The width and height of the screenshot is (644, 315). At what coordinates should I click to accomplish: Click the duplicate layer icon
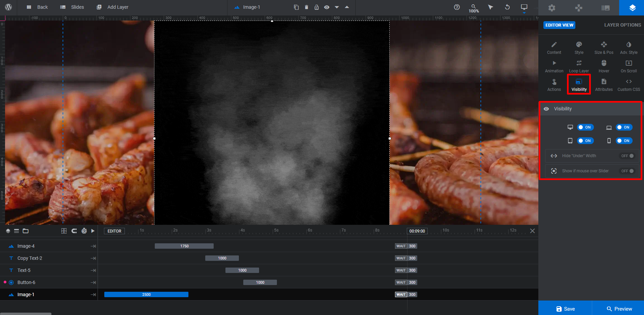(x=296, y=7)
